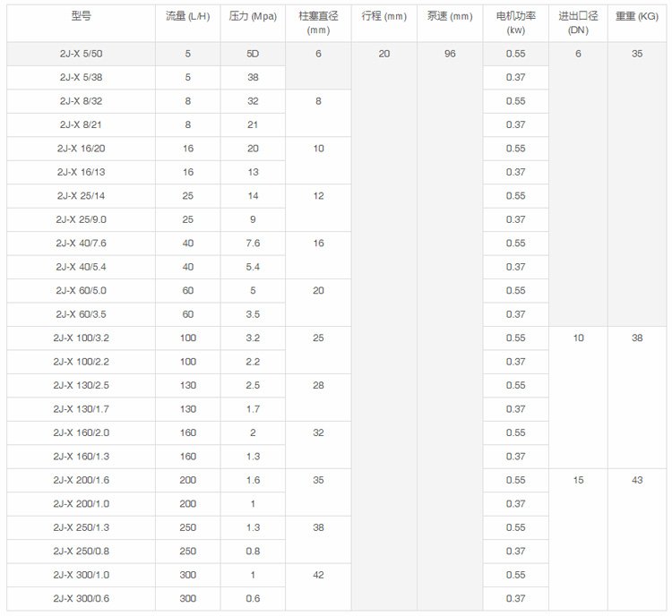Select model cell 2J-X 130/1.7
The width and height of the screenshot is (672, 616).
(x=81, y=409)
